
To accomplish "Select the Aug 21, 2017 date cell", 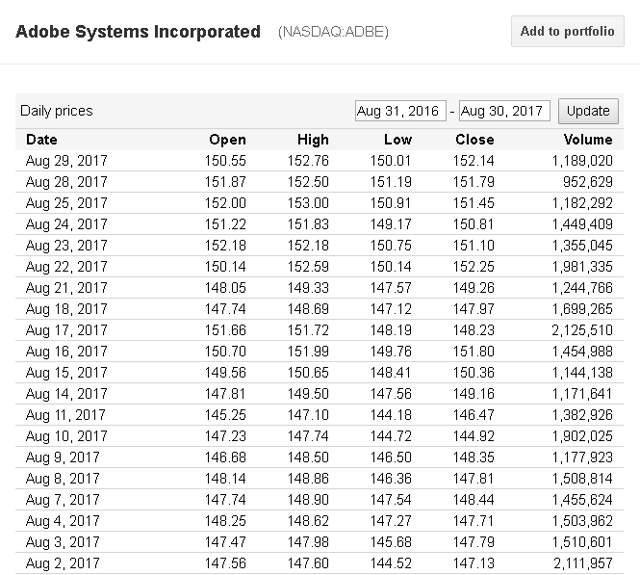I will point(67,288).
